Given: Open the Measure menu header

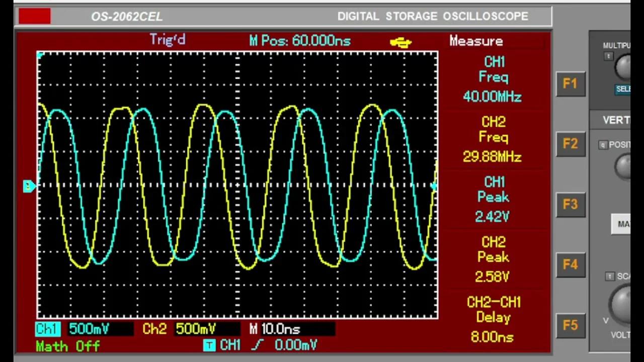Looking at the screenshot, I should point(476,41).
